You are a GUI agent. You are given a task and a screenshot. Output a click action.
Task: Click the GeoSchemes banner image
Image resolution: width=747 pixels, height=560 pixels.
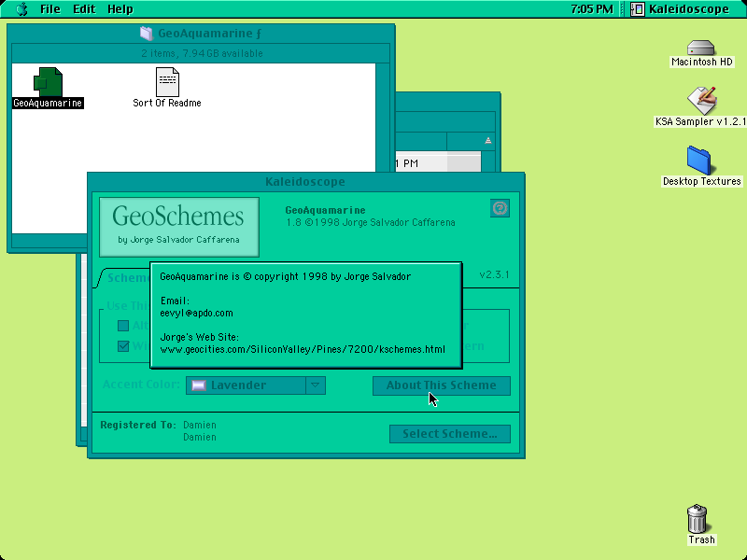click(x=179, y=227)
